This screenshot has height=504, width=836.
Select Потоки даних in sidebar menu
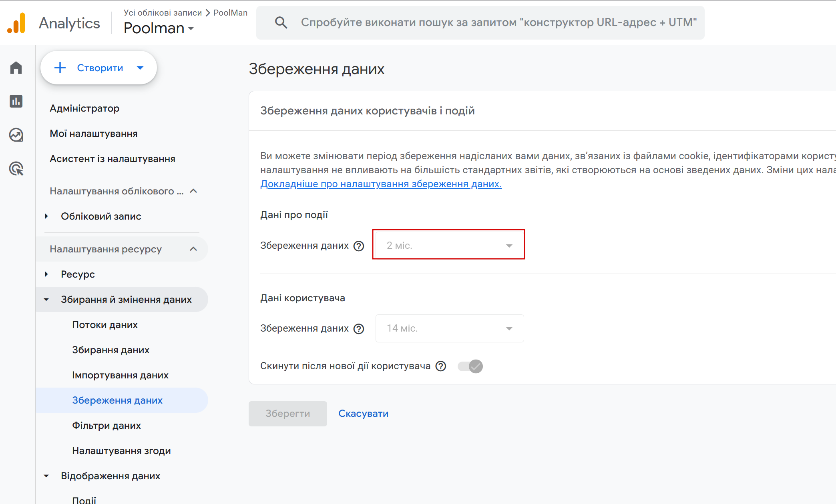coord(105,324)
